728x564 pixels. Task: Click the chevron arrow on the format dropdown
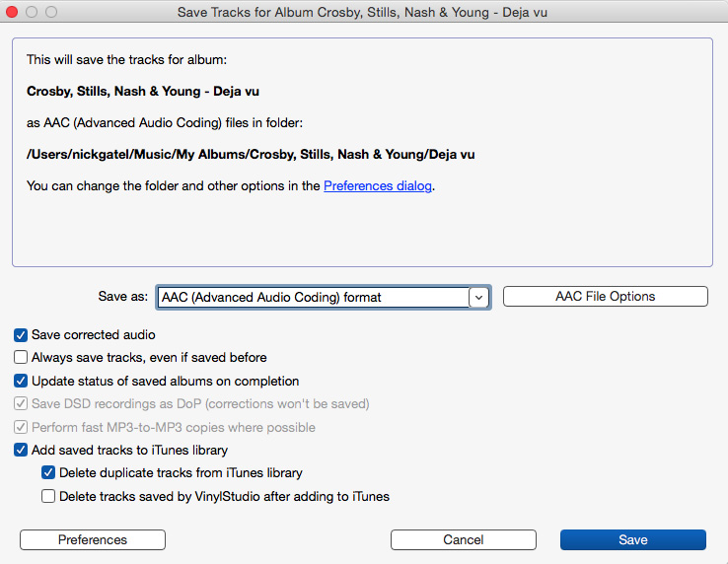[x=478, y=297]
